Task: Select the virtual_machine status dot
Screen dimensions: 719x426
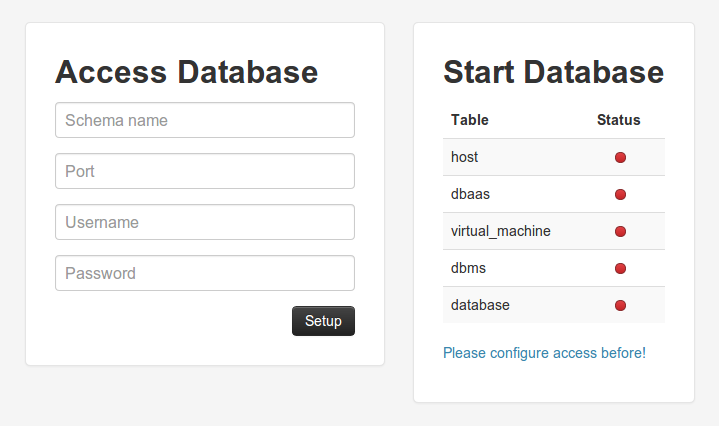Action: coord(620,232)
